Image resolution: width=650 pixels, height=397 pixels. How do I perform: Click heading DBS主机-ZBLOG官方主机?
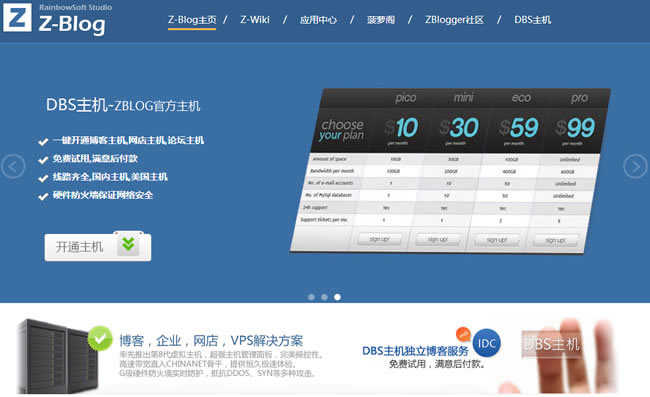pos(123,105)
